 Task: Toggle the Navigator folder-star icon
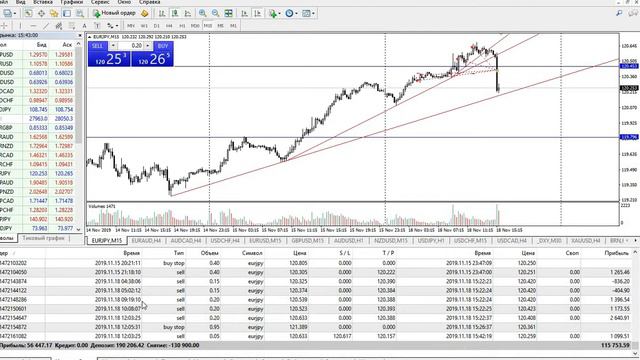click(54, 13)
